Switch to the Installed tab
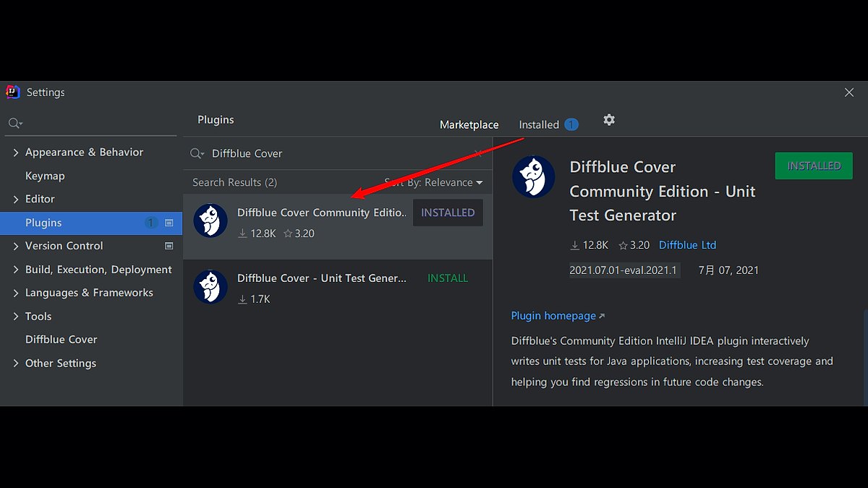Screen dimensions: 868x488 click(x=539, y=124)
